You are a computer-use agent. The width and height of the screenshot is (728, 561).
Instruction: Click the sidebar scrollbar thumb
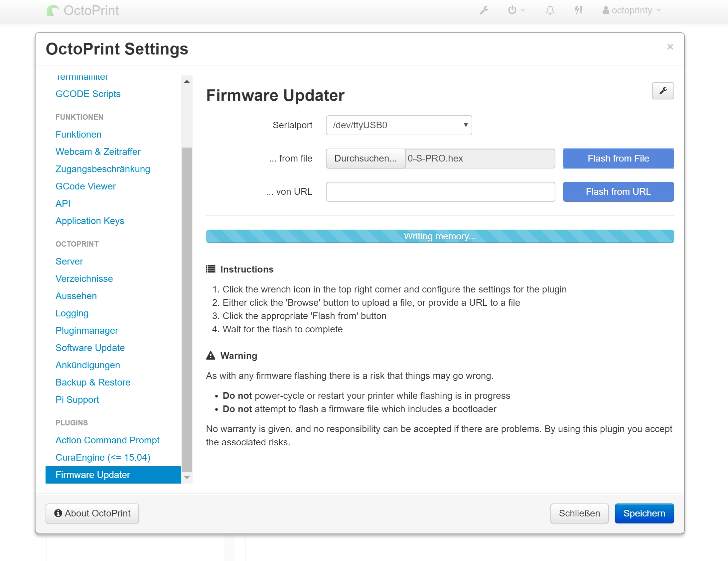pos(187,310)
